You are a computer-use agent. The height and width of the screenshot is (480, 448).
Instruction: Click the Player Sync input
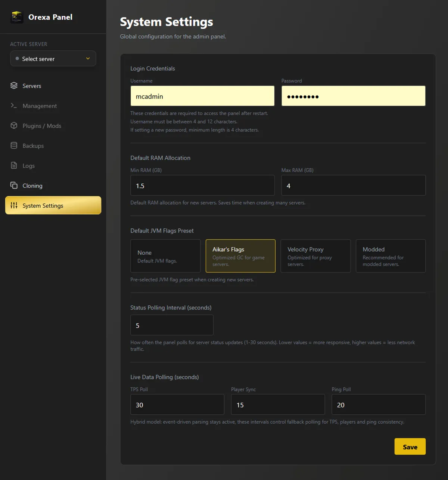pyautogui.click(x=278, y=405)
